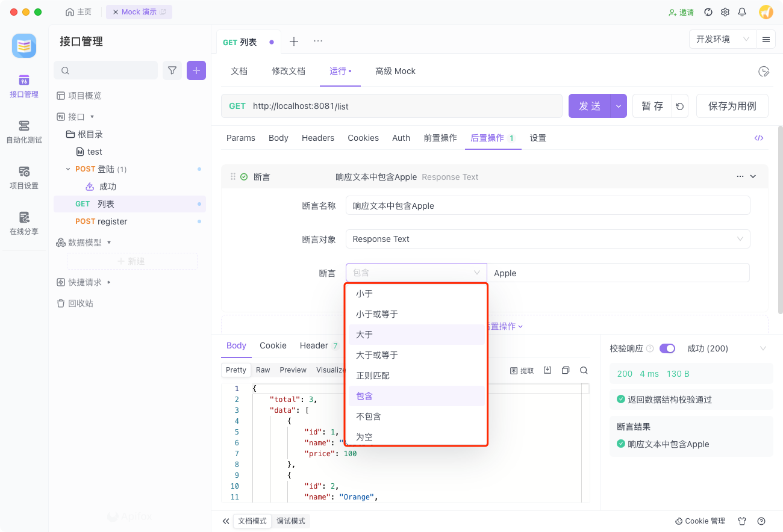The width and height of the screenshot is (783, 532).
Task: Open the 成功 (200) response dropdown
Action: [x=727, y=348]
